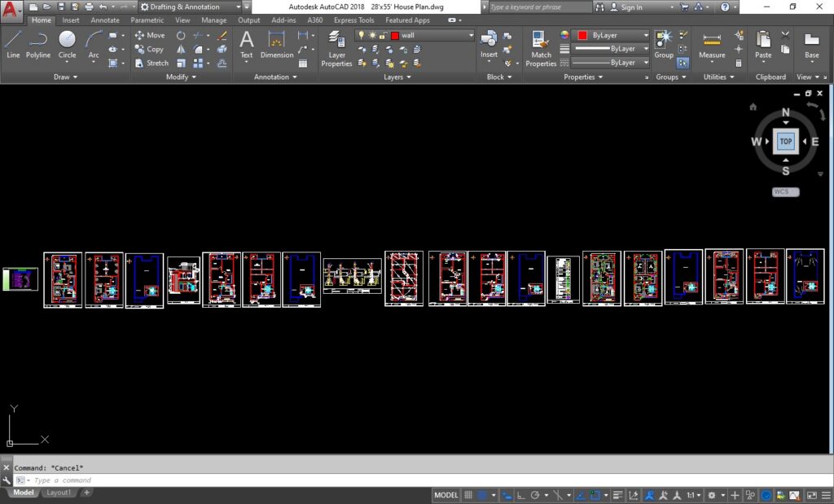Click the Group tool

pos(664,44)
